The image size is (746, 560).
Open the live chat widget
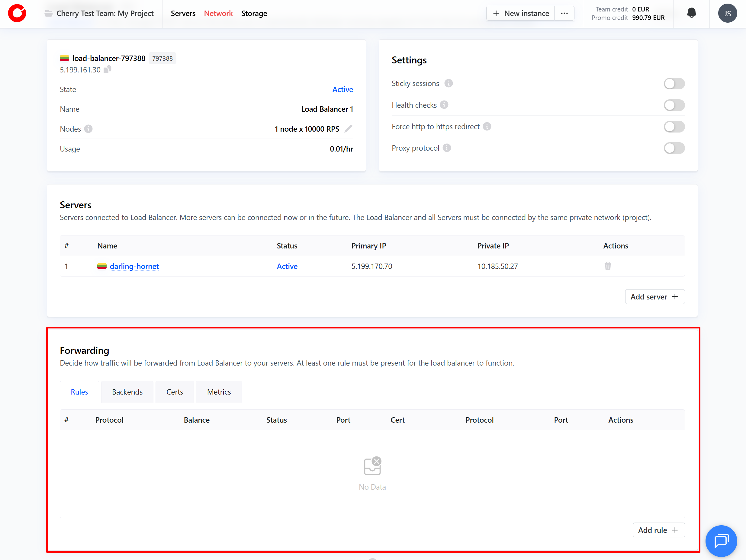[721, 541]
